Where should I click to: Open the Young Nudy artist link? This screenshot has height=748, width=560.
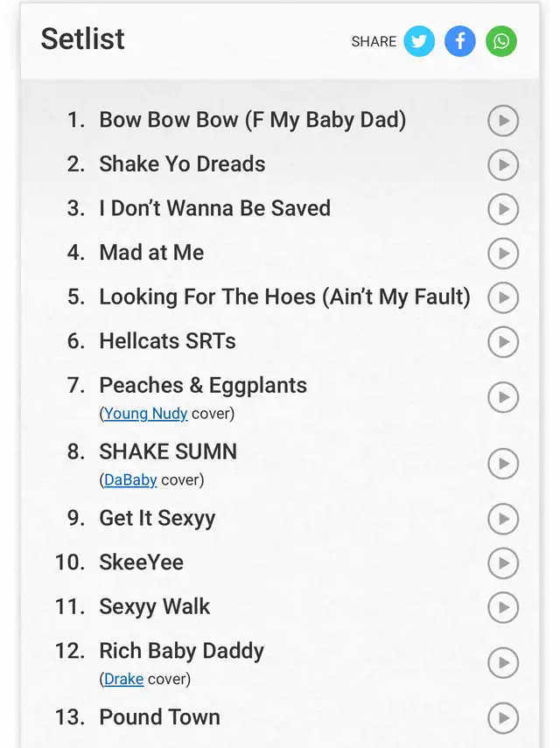point(145,414)
